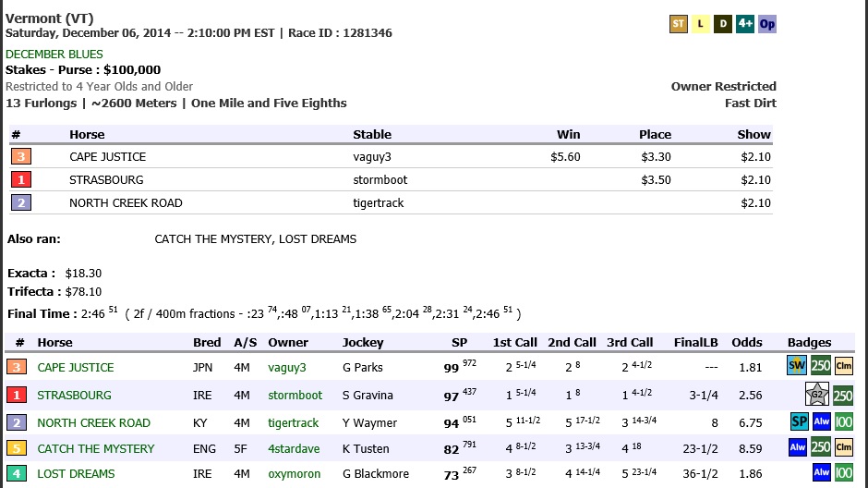
Task: Click the dark D dirt badge icon
Action: tap(722, 24)
